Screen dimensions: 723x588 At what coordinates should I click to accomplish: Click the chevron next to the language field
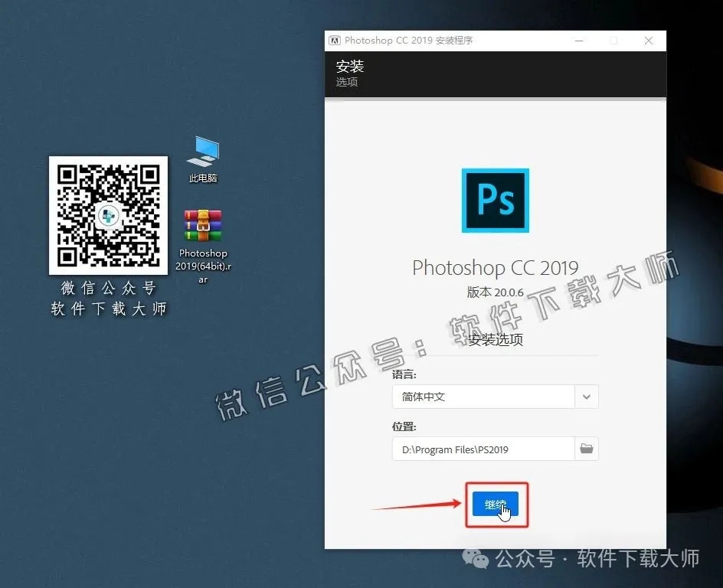(587, 397)
